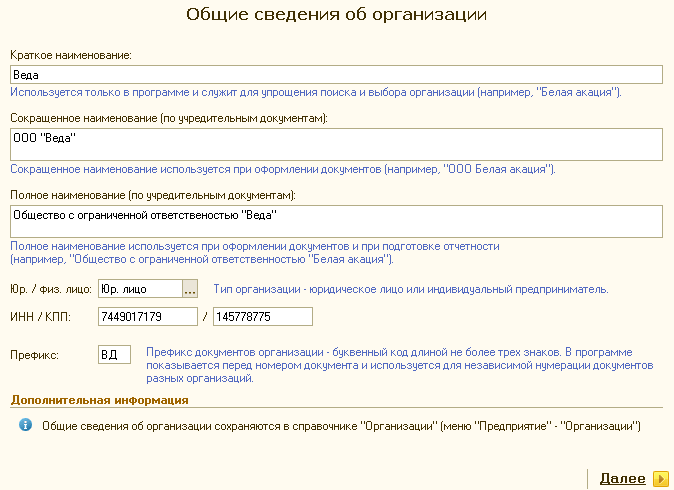Click the hint starting Используется только в программе
The image size is (674, 490).
(x=316, y=92)
